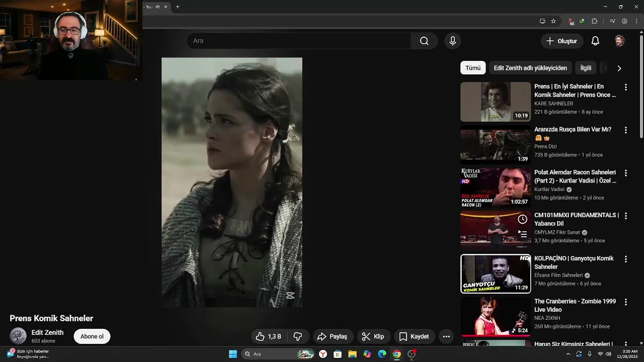Click the red extension icon with badge
644x362 pixels.
571,21
